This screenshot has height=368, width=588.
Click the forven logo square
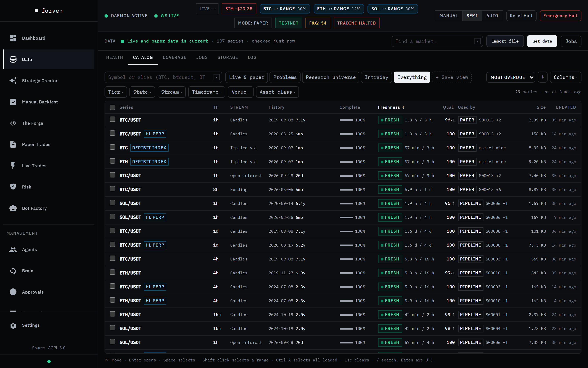[x=37, y=11]
